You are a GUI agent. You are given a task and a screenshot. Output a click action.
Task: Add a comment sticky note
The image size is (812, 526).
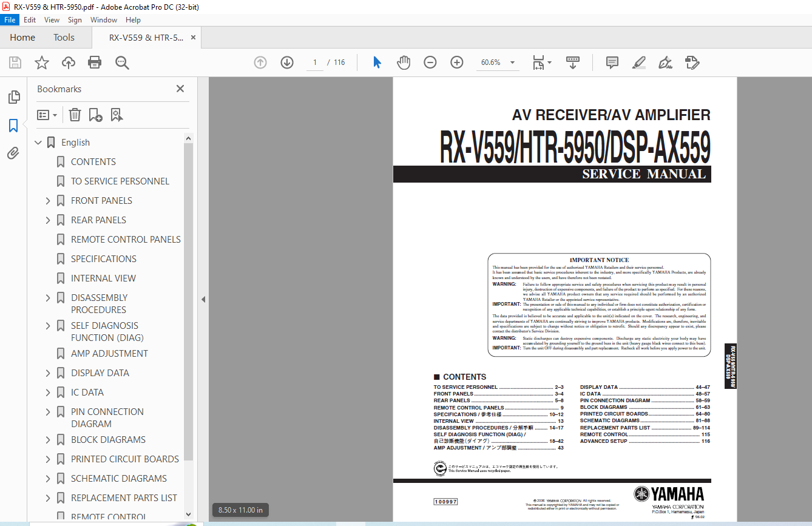point(612,62)
